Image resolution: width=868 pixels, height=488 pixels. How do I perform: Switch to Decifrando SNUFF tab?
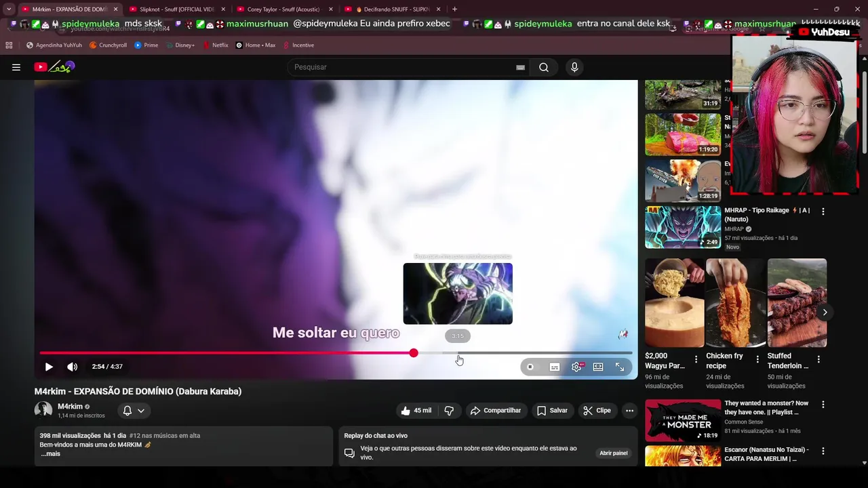[393, 9]
